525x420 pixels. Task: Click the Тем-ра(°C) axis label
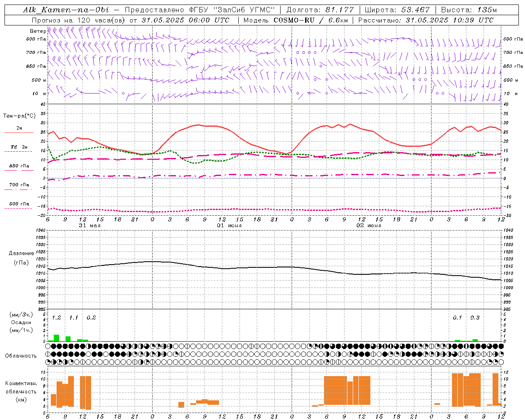pos(19,116)
